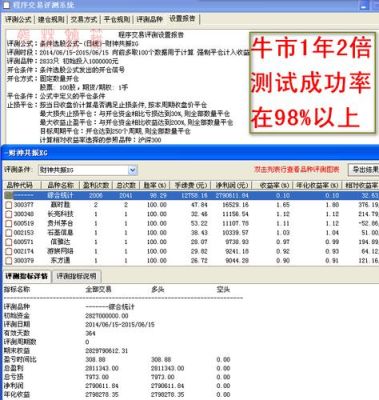Click the net profit cell 9044.28
This screenshot has width=379, height=400.
(x=238, y=261)
